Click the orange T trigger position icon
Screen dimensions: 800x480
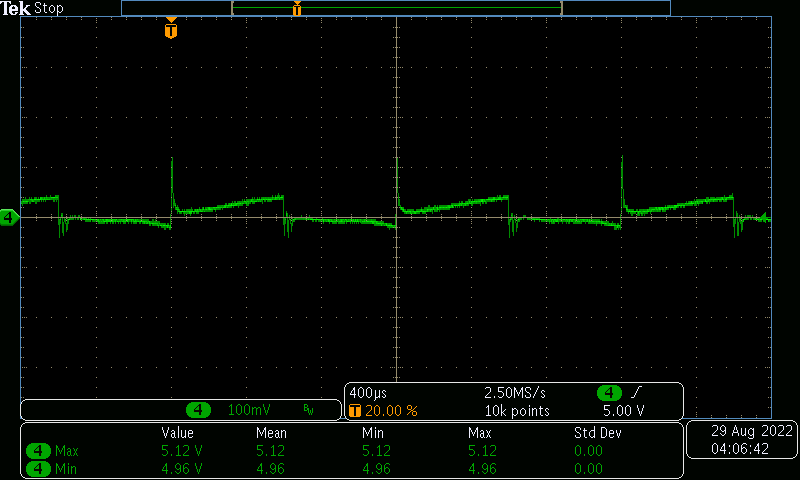click(x=355, y=411)
